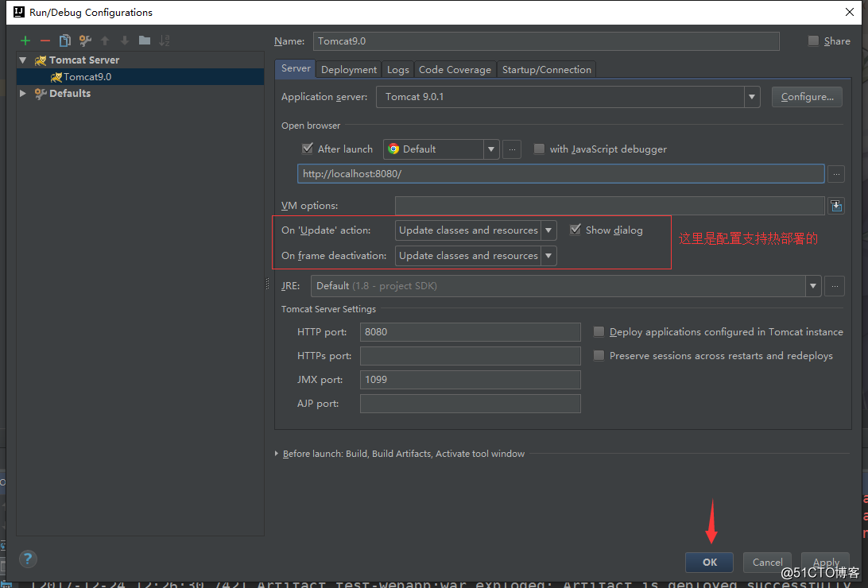Open help question mark button

click(28, 559)
